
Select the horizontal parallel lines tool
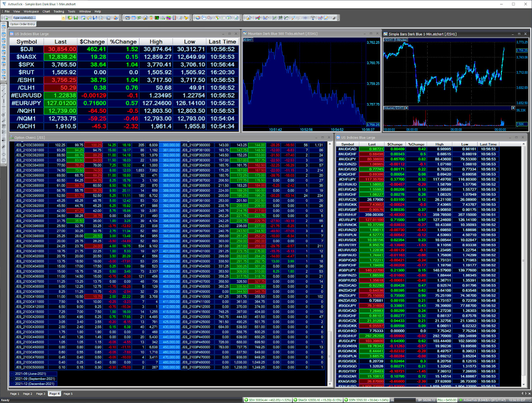click(4, 126)
